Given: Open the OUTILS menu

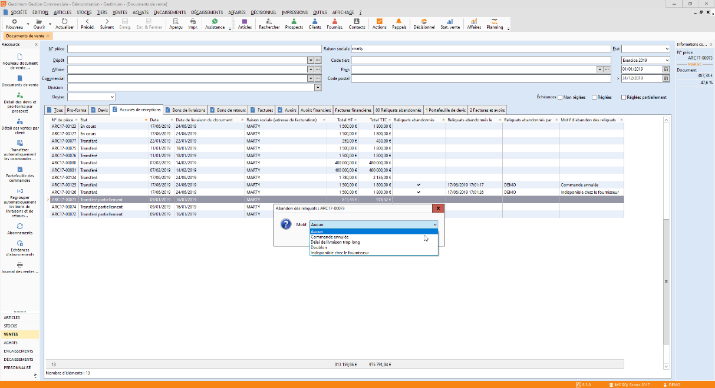Looking at the screenshot, I should click(320, 12).
